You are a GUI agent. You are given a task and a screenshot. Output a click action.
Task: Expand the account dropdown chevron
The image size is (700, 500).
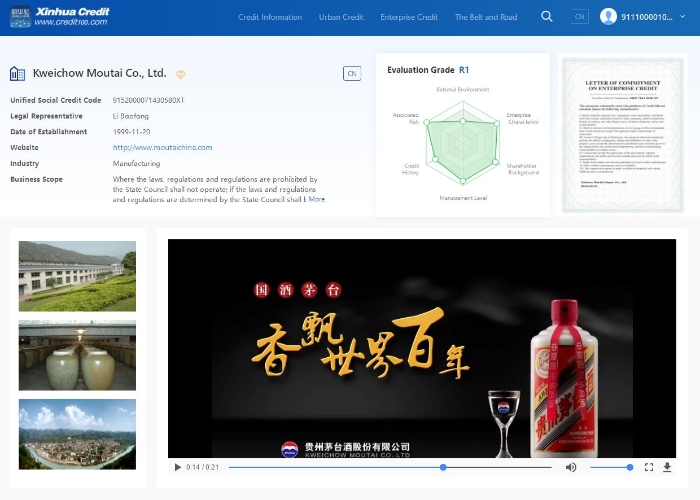point(682,17)
